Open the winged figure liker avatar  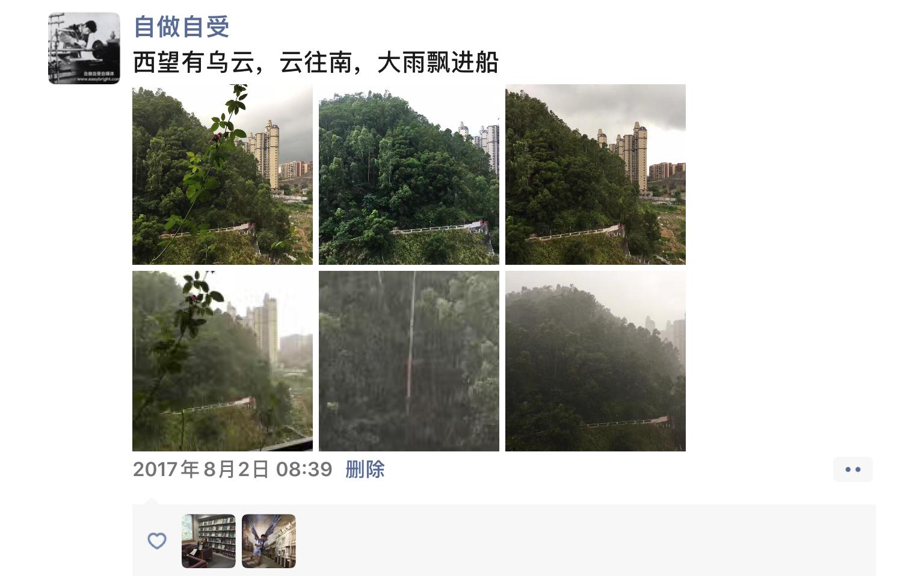click(269, 541)
